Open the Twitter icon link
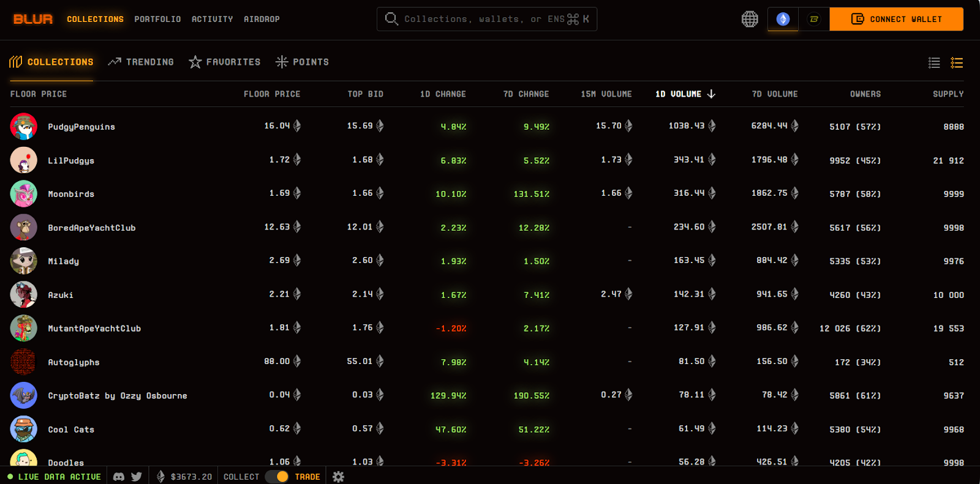The image size is (980, 484). coord(137,477)
